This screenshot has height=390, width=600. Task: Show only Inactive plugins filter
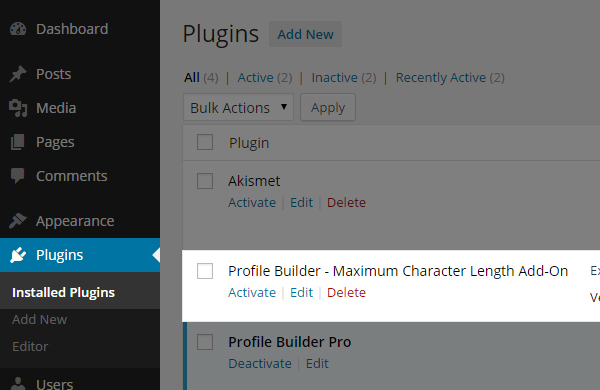tap(335, 78)
